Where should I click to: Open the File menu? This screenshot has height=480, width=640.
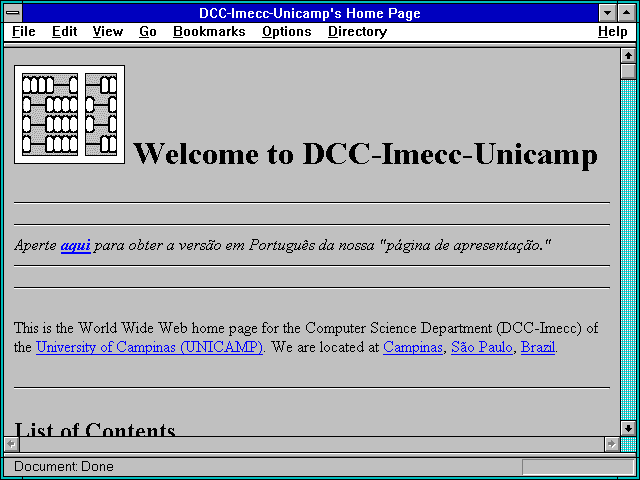[24, 32]
